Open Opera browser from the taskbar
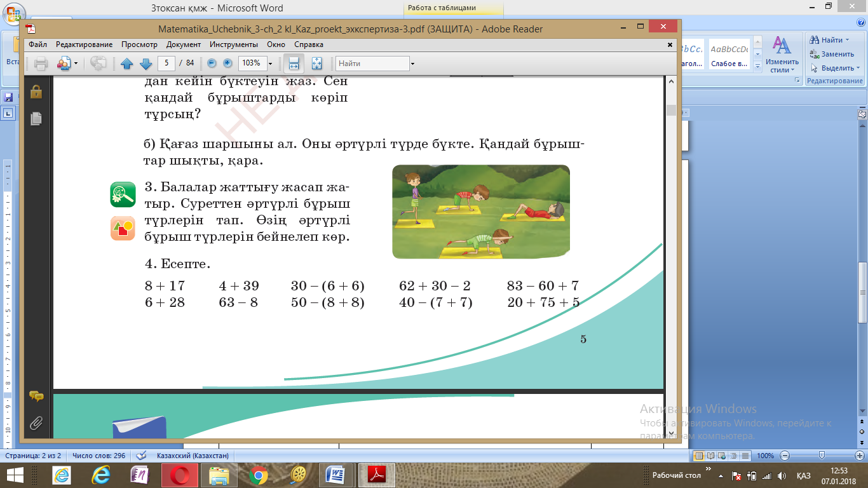Viewport: 868px width, 488px height. point(179,475)
